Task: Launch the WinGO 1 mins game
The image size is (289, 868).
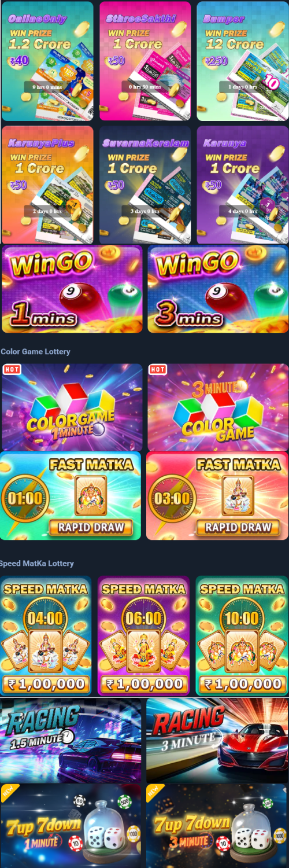Action: coord(72,289)
